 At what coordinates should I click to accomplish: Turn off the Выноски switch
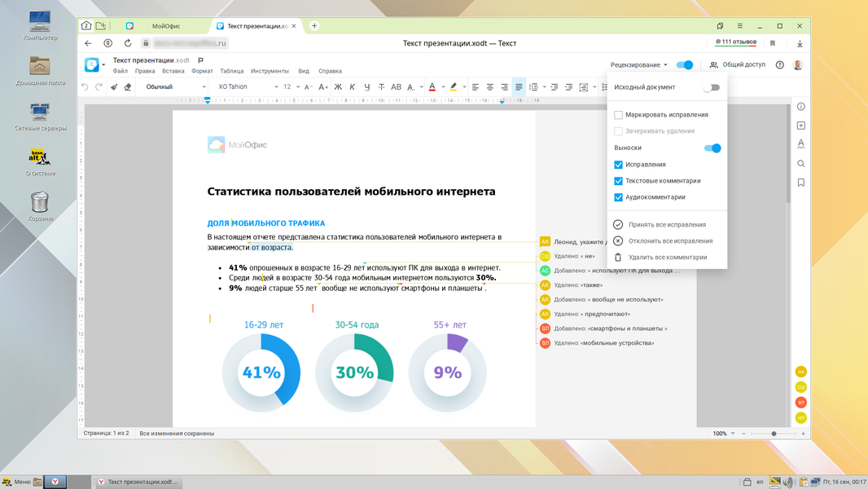coord(712,148)
